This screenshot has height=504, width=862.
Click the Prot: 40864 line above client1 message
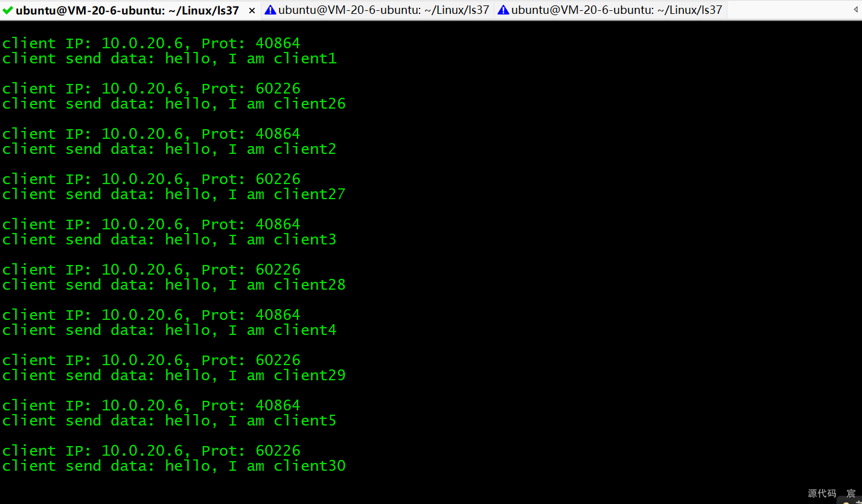151,43
